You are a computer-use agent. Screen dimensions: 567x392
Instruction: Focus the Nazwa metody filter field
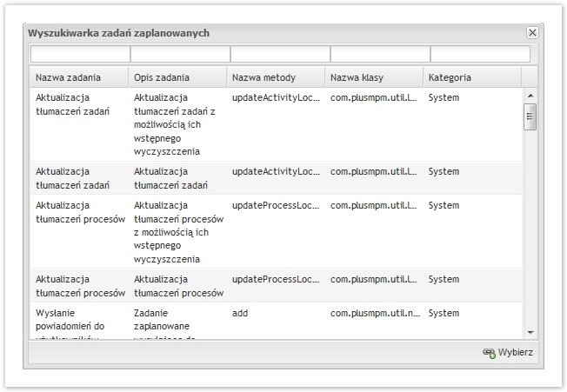279,55
